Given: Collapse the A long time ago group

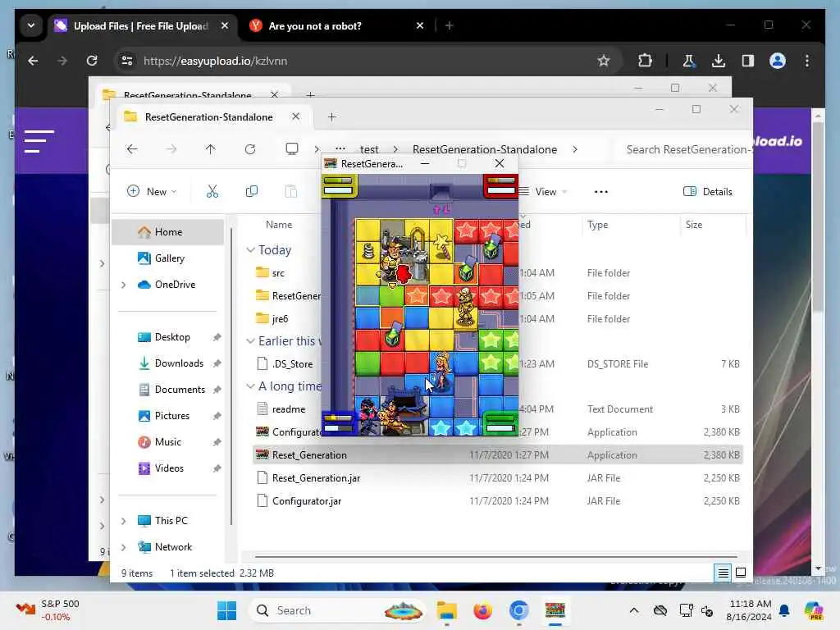Looking at the screenshot, I should tap(250, 386).
